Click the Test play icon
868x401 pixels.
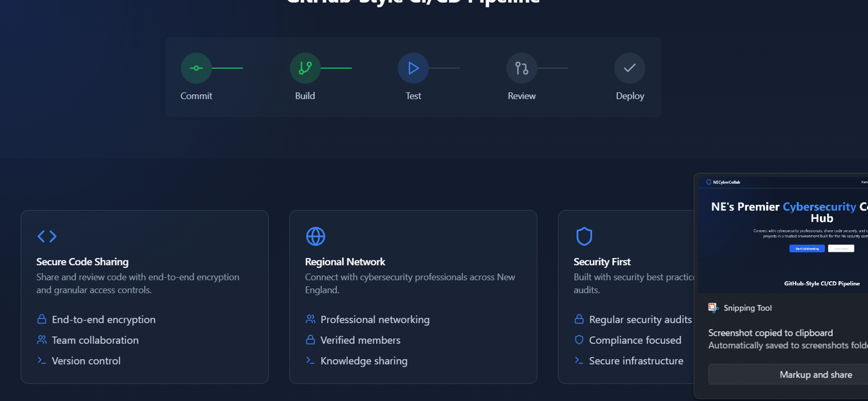[413, 68]
